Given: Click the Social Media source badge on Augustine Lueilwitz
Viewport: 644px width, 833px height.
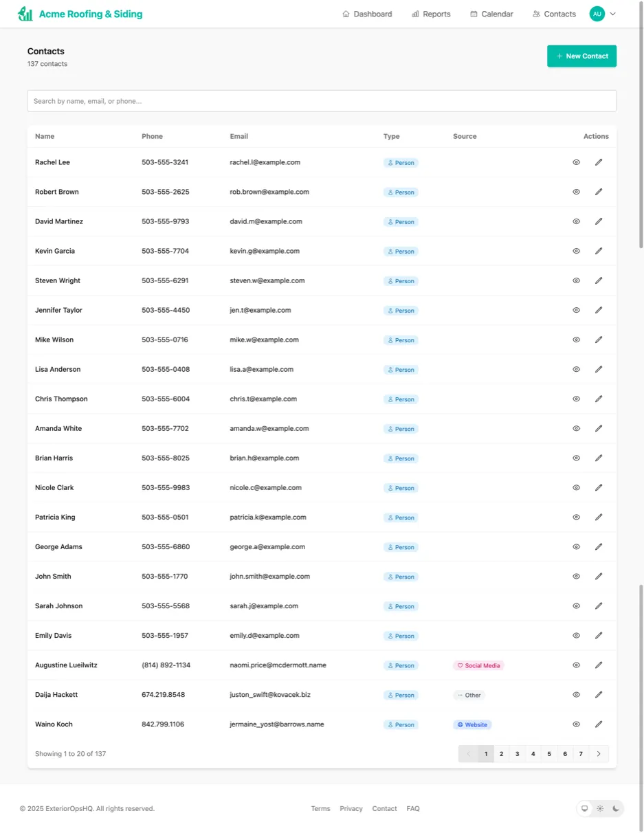Looking at the screenshot, I should point(478,665).
